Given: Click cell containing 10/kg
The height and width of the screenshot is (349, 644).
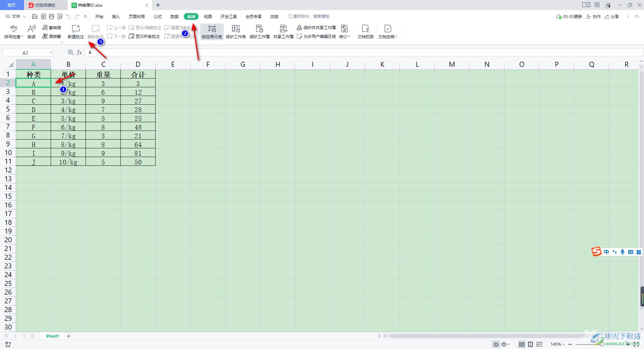Looking at the screenshot, I should (x=68, y=162).
